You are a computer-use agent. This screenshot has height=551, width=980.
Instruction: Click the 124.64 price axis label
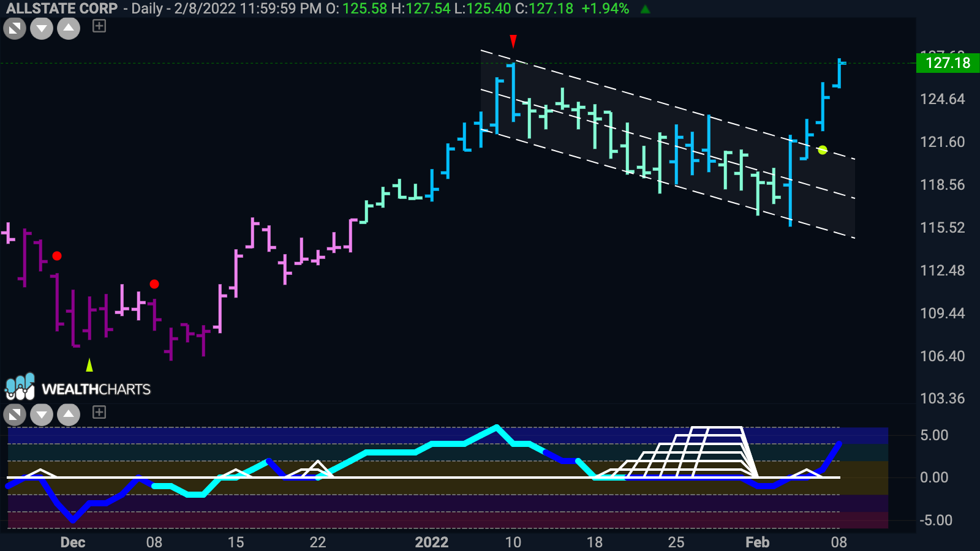(942, 99)
